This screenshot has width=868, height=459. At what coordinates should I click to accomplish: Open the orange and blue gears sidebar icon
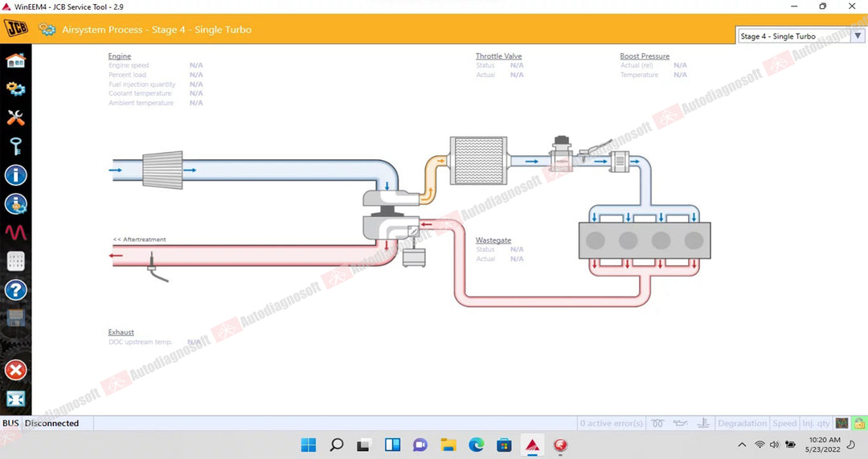[15, 88]
